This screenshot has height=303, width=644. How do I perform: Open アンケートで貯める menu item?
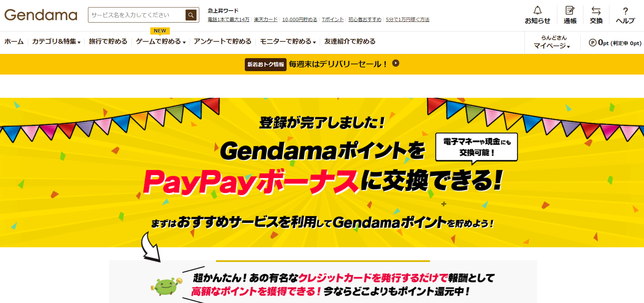point(223,42)
